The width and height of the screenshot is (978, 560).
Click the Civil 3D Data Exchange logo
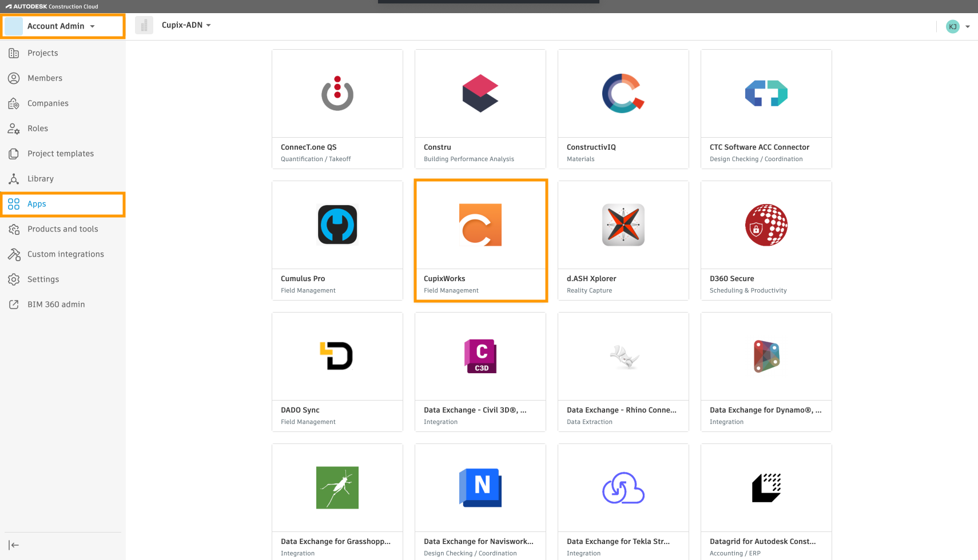[x=480, y=356]
